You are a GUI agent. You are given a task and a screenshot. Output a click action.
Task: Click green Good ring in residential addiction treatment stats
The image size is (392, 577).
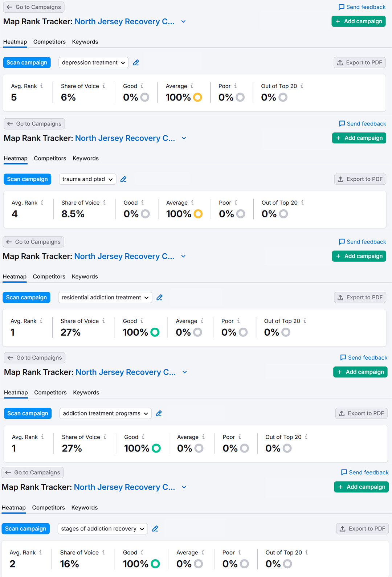click(155, 332)
